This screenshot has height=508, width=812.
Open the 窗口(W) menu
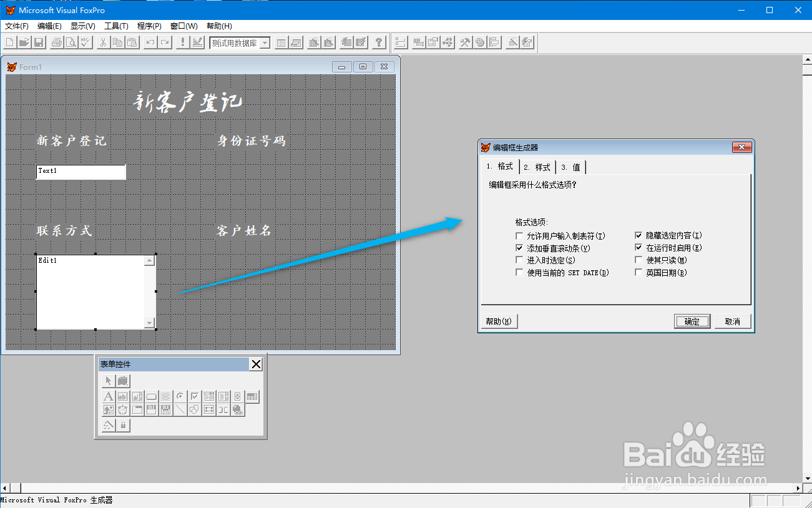pyautogui.click(x=184, y=26)
